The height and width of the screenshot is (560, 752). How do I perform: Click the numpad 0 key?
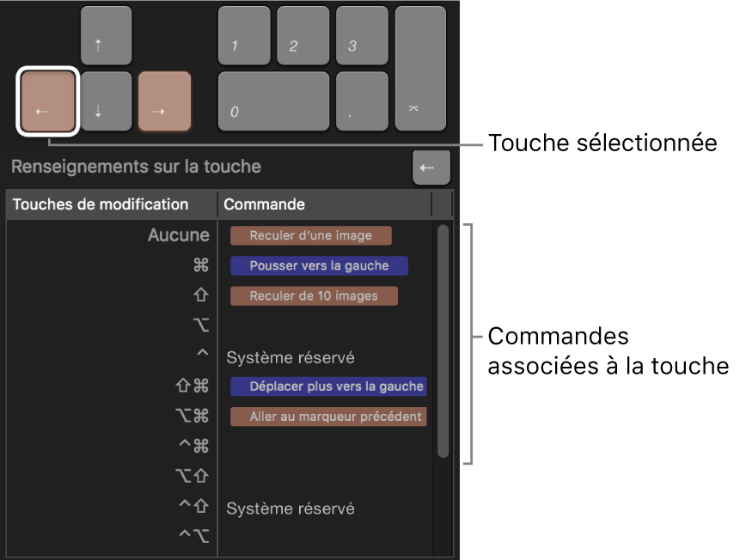point(273,101)
